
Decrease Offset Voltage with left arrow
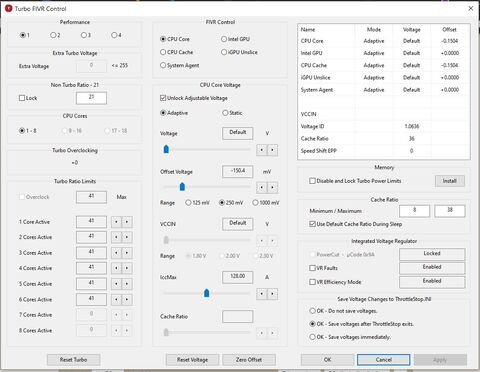[x=262, y=187]
